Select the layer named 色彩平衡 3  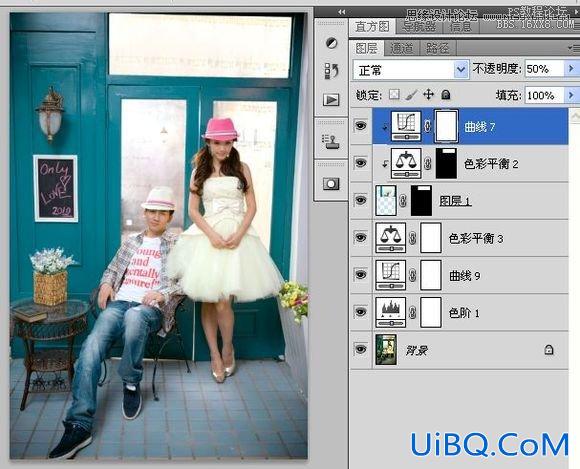click(x=476, y=239)
